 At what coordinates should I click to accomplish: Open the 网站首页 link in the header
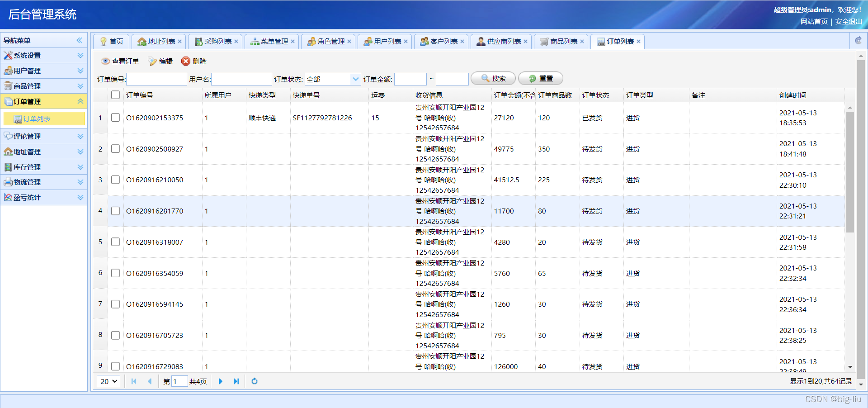814,21
